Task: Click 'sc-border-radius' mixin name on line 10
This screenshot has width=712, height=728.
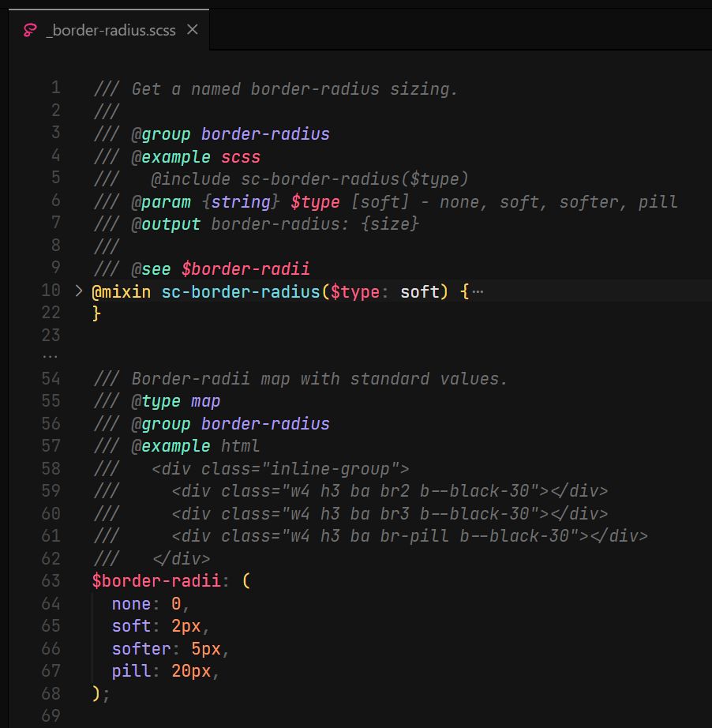Action: (241, 292)
